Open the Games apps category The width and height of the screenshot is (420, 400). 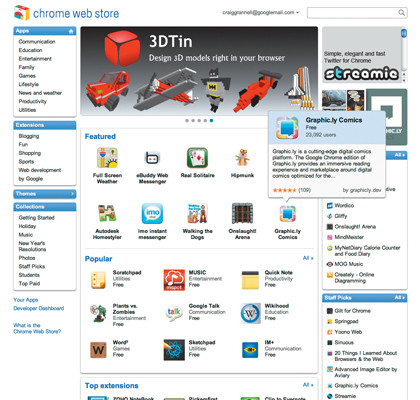pos(27,76)
